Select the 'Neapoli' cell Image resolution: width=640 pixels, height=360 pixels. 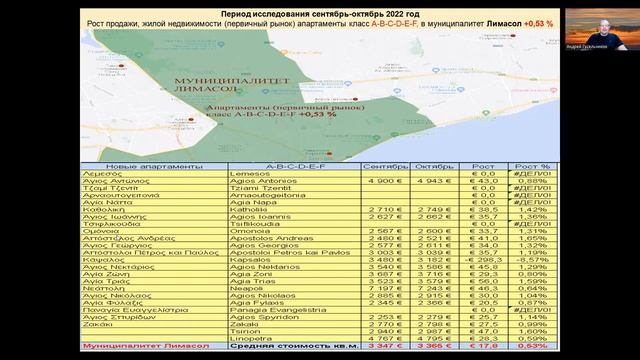pos(295,289)
